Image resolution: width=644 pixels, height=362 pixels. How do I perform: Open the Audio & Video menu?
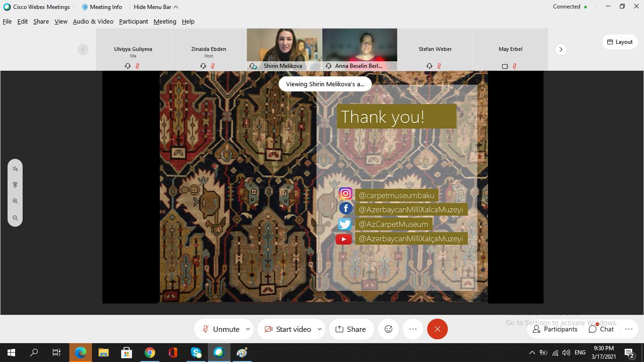click(x=93, y=21)
